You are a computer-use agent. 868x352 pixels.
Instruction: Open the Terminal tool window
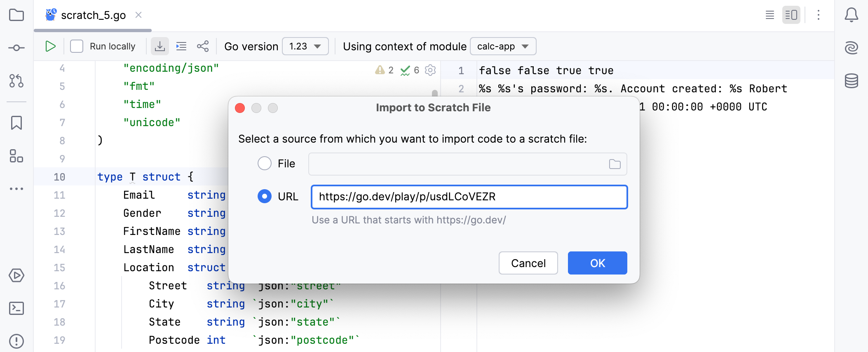tap(16, 308)
